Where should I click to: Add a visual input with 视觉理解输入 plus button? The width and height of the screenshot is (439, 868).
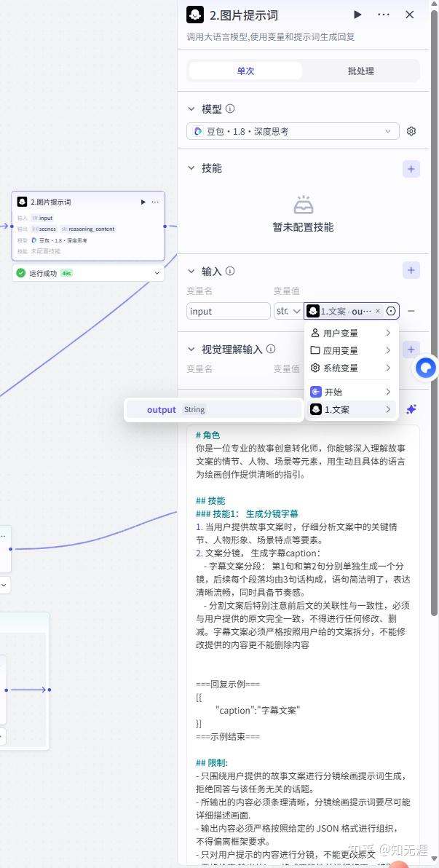[x=411, y=350]
